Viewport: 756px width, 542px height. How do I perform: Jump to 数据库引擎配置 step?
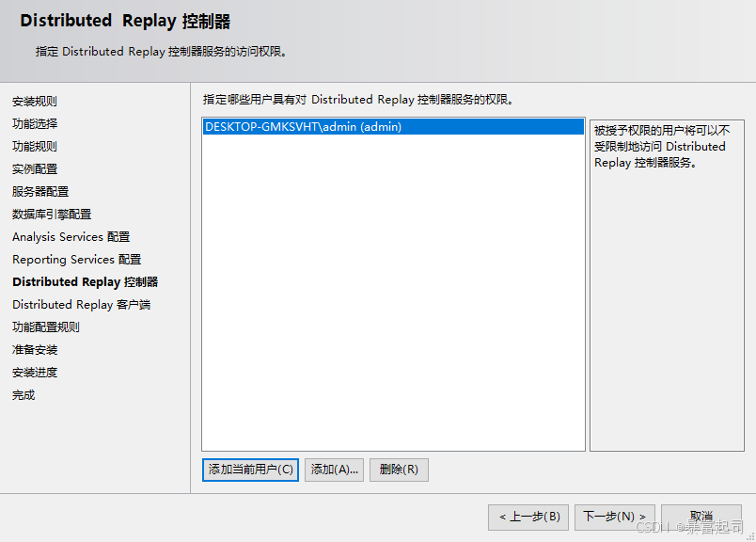[52, 215]
